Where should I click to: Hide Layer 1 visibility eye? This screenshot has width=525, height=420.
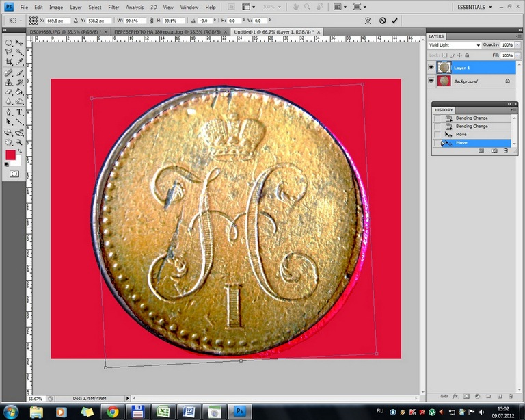pyautogui.click(x=431, y=67)
